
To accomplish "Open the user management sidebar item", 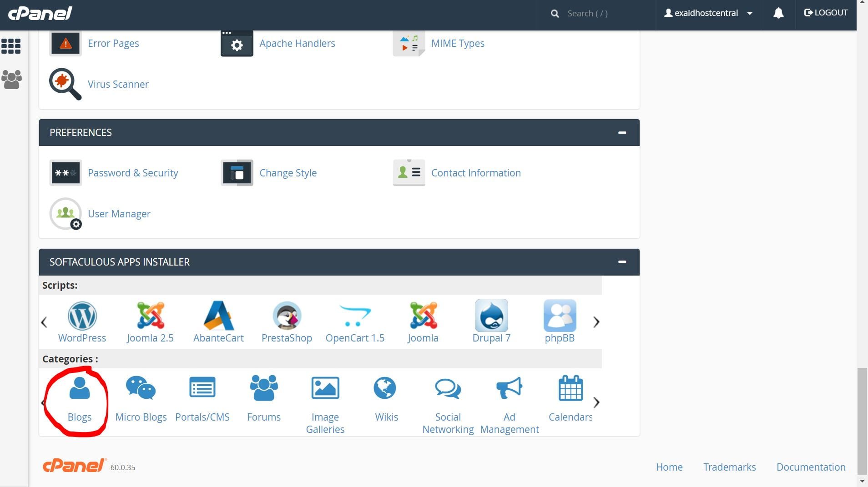I will pyautogui.click(x=11, y=80).
